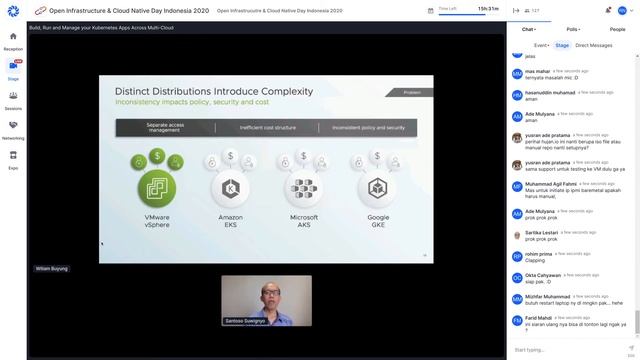
Task: Open Direct Messages channel
Action: (x=593, y=45)
